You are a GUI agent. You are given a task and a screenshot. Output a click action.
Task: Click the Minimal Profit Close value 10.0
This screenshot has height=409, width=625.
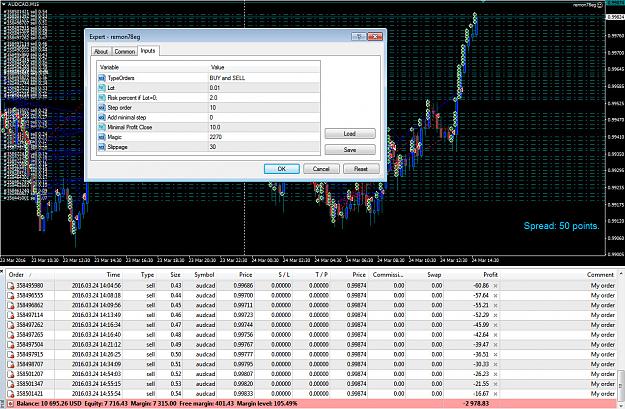point(264,127)
